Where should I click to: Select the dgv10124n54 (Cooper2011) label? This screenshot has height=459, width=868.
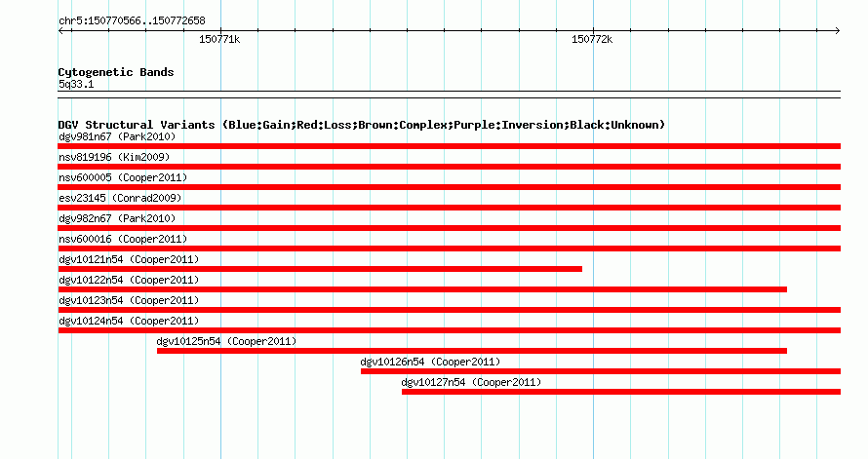(129, 321)
